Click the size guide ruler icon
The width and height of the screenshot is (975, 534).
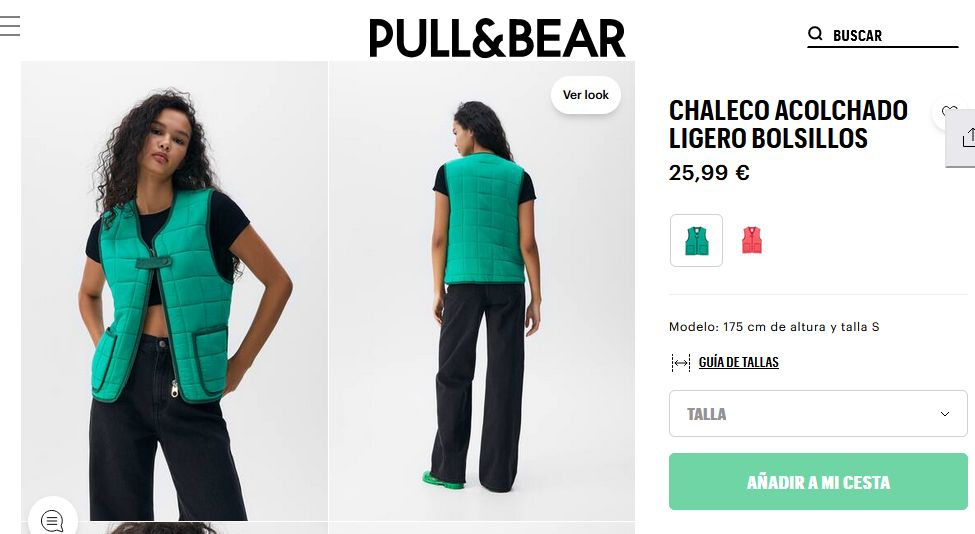tap(681, 362)
